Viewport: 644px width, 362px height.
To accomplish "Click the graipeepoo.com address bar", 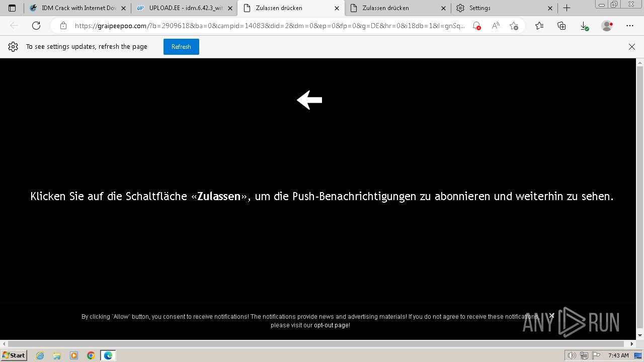I will click(269, 26).
